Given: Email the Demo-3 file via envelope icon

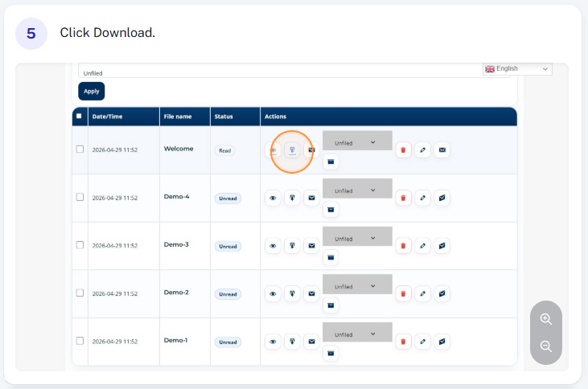Looking at the screenshot, I should click(311, 246).
